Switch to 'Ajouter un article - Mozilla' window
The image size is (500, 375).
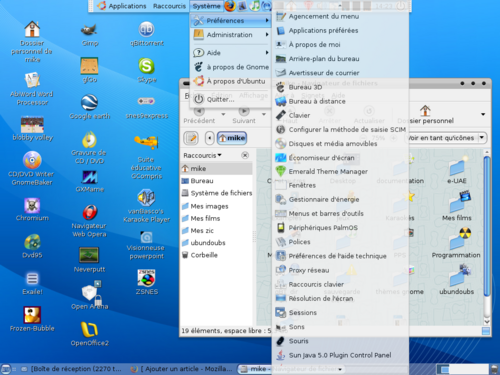(182, 369)
